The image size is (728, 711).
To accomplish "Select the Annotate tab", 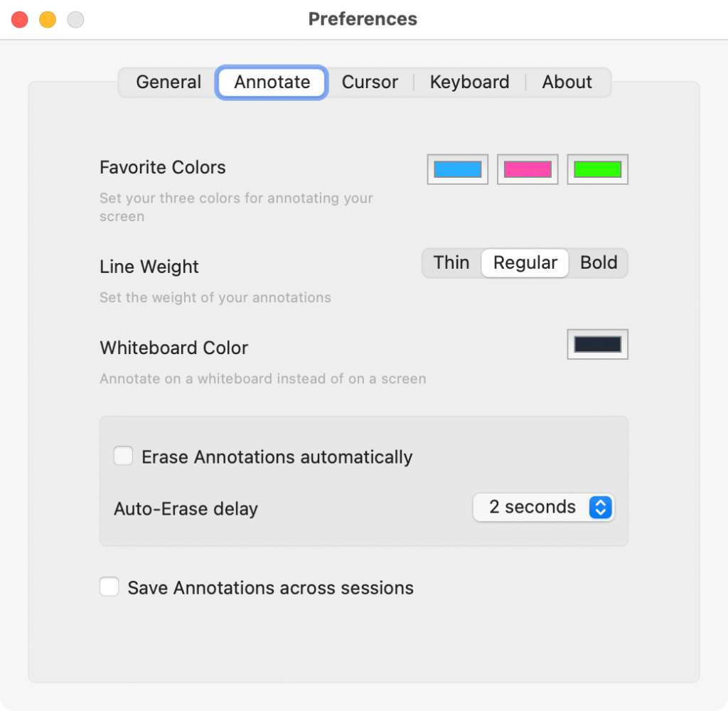I will click(271, 82).
